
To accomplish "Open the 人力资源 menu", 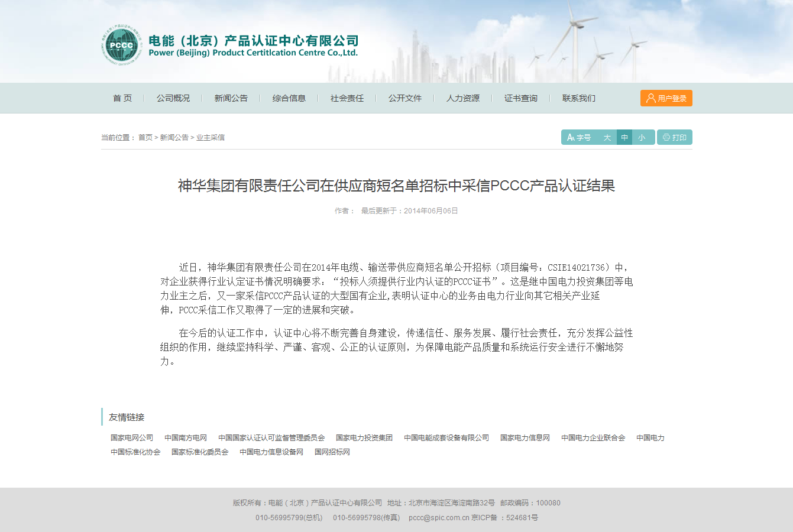I will tap(463, 98).
